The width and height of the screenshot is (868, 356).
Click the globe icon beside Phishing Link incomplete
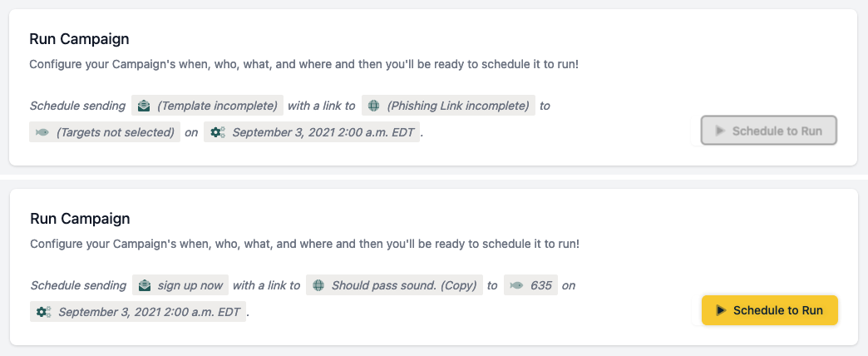(x=374, y=106)
